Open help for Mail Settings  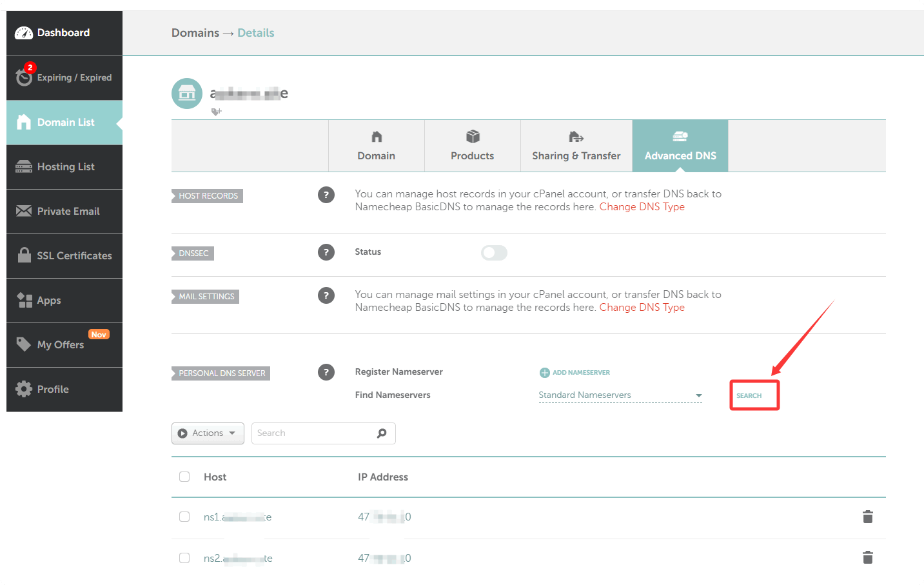tap(326, 295)
